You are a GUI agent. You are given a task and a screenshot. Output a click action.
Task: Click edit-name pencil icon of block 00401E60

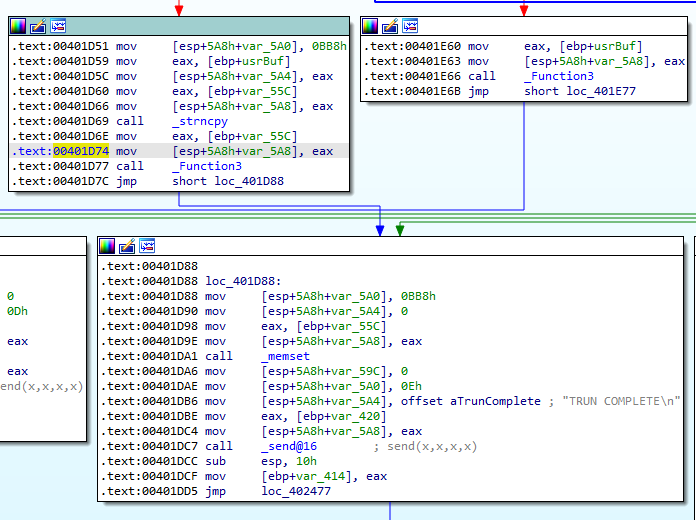click(x=390, y=27)
